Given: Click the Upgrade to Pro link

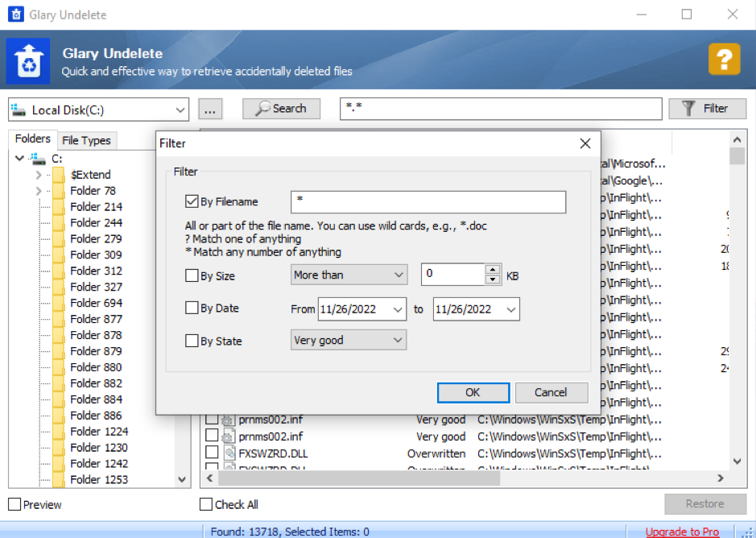Looking at the screenshot, I should pyautogui.click(x=682, y=532).
